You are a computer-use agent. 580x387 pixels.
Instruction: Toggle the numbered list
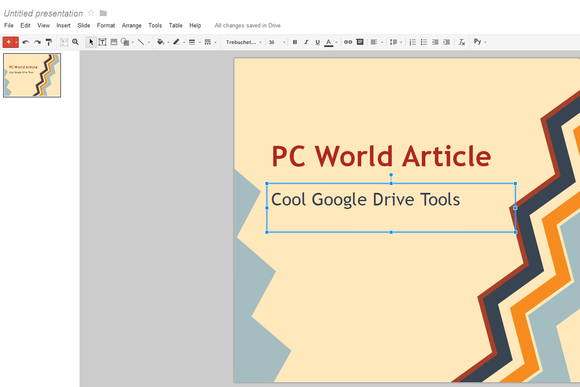coord(412,42)
